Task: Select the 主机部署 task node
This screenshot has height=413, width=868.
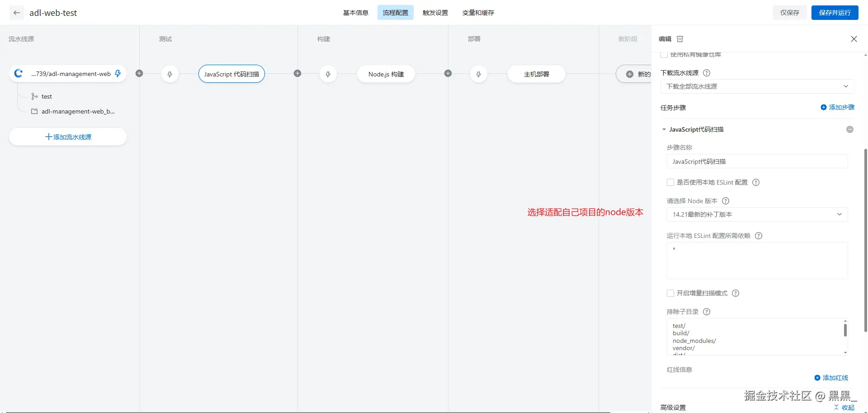Action: coord(537,74)
